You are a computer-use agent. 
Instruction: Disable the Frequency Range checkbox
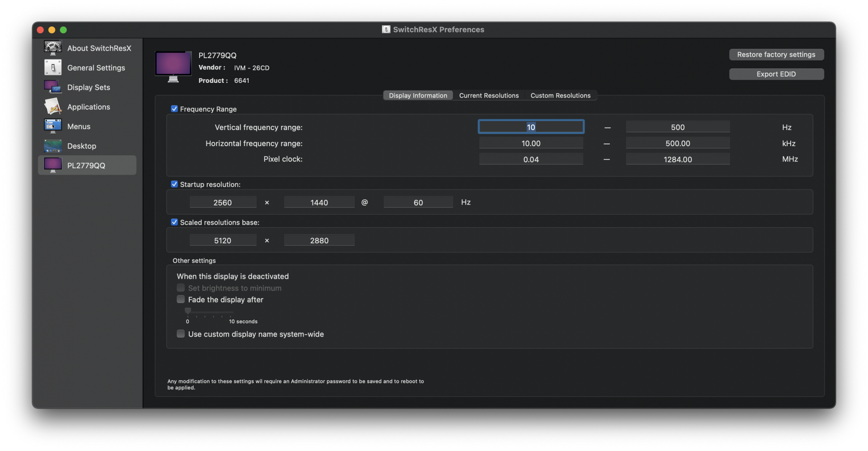pos(174,109)
